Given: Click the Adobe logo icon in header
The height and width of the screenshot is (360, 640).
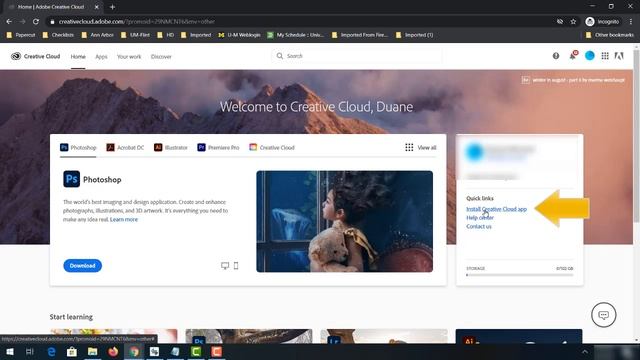Looking at the screenshot, I should [619, 56].
